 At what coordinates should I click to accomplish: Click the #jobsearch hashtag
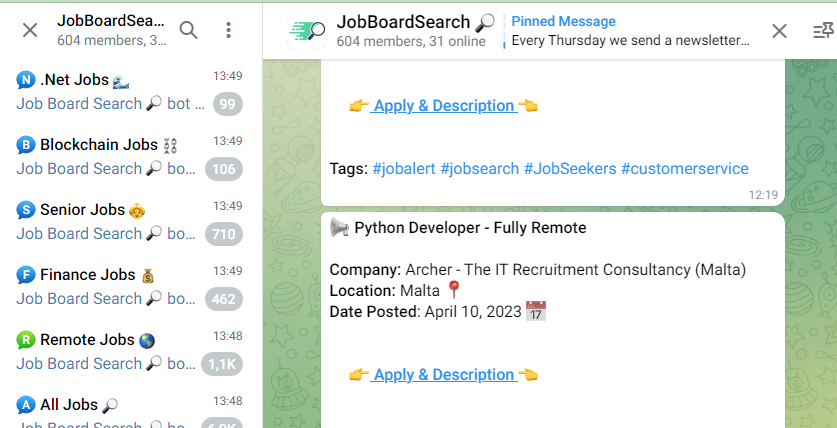click(478, 169)
